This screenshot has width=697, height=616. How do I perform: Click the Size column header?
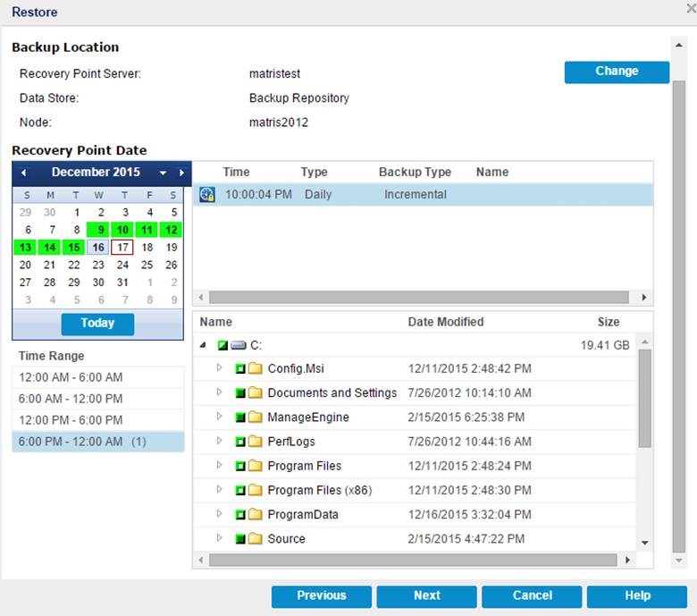(609, 322)
